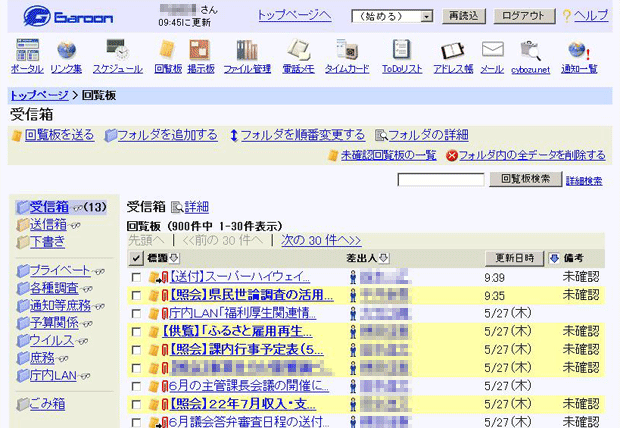Click the 回覧板を送る link
The width and height of the screenshot is (620, 428).
coord(59,135)
